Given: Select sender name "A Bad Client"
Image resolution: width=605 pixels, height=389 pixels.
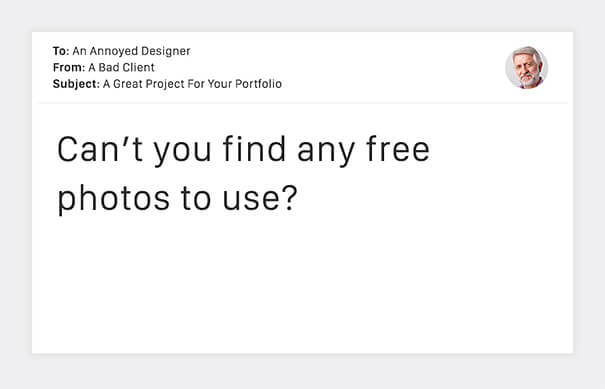Looking at the screenshot, I should click(x=121, y=68).
